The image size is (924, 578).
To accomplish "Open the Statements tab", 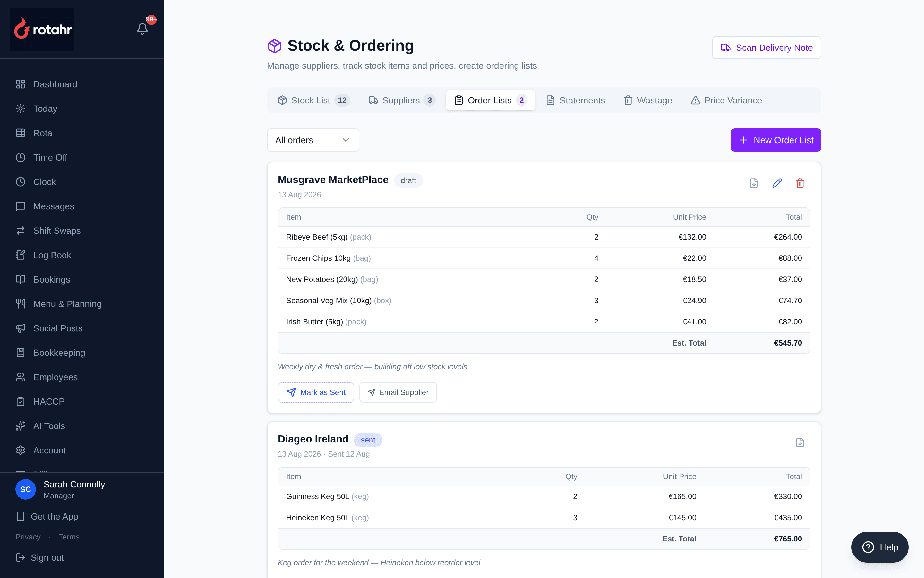I will point(575,100).
